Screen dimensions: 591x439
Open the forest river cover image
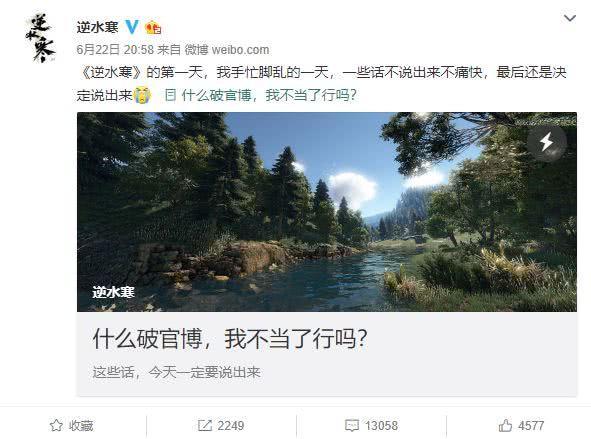coord(327,212)
